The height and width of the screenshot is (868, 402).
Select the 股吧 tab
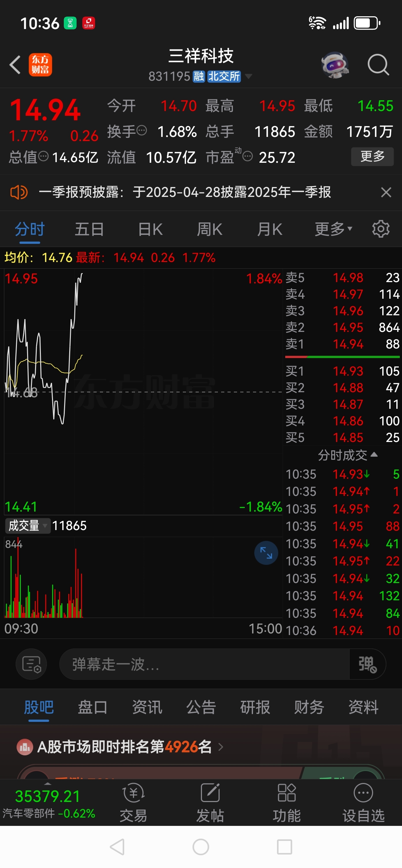click(x=39, y=707)
